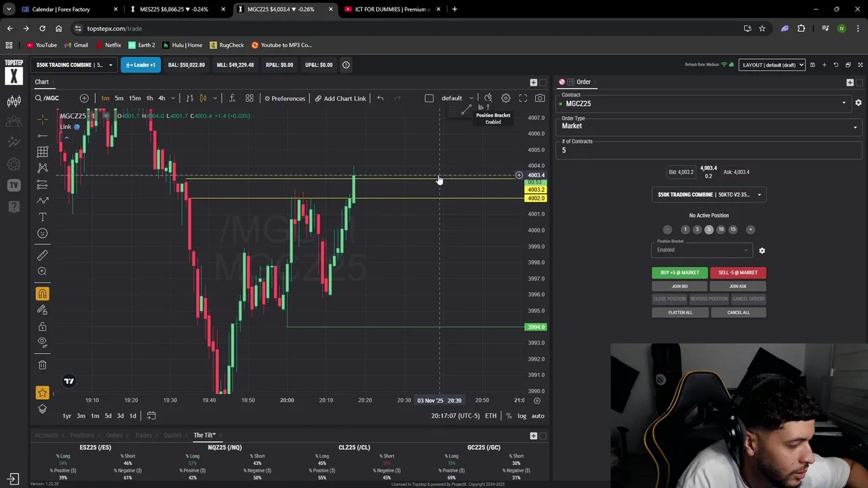Open the community people sidebar icon
The image size is (868, 488).
14,122
